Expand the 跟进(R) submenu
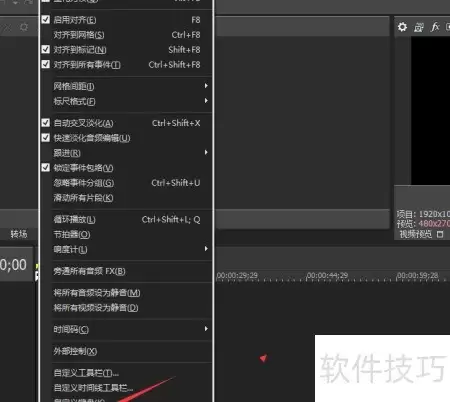450x402 pixels. 126,153
